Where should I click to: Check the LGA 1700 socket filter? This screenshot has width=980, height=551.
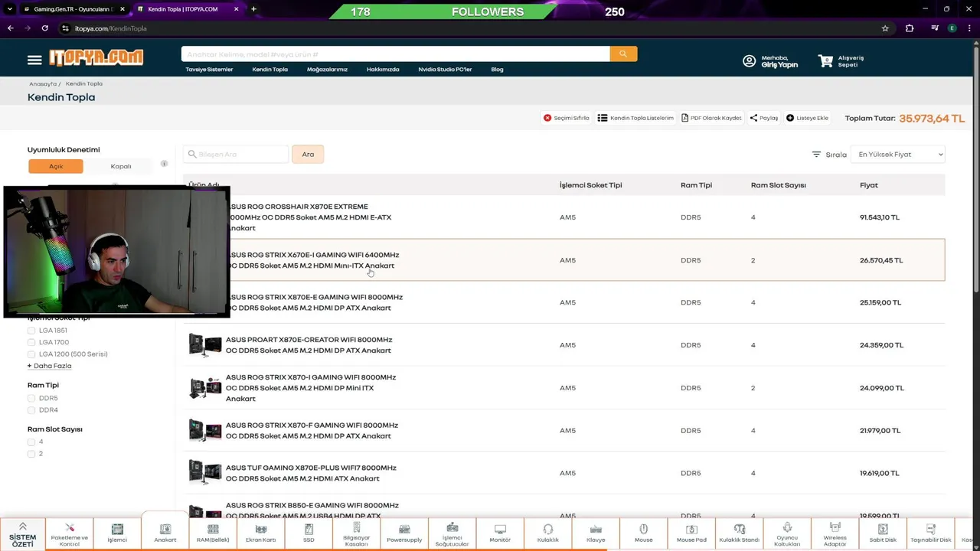tap(31, 342)
